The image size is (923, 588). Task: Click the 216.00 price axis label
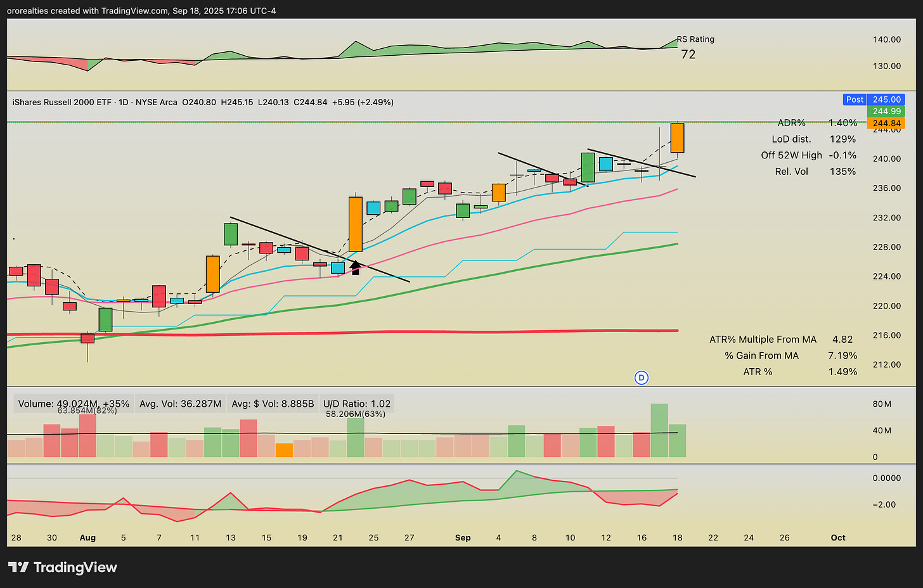point(887,335)
